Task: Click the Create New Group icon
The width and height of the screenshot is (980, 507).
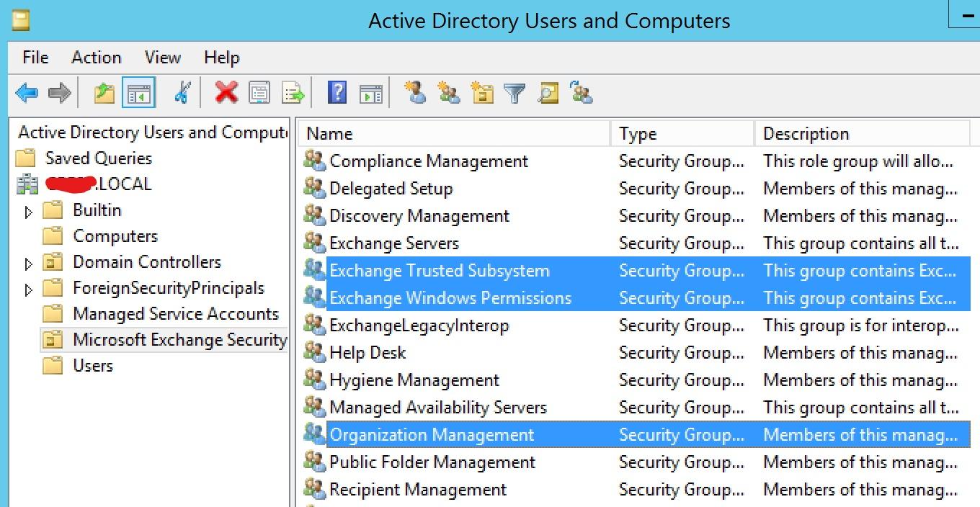Action: (448, 92)
